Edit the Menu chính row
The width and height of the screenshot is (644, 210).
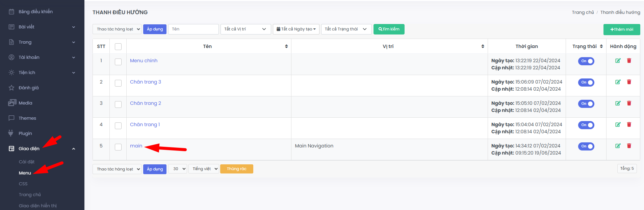(x=618, y=61)
